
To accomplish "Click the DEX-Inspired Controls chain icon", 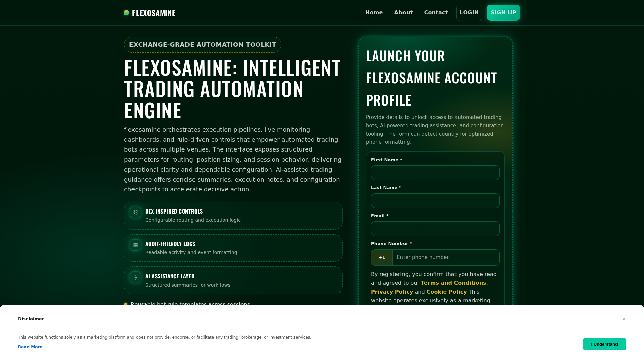I will click(136, 213).
